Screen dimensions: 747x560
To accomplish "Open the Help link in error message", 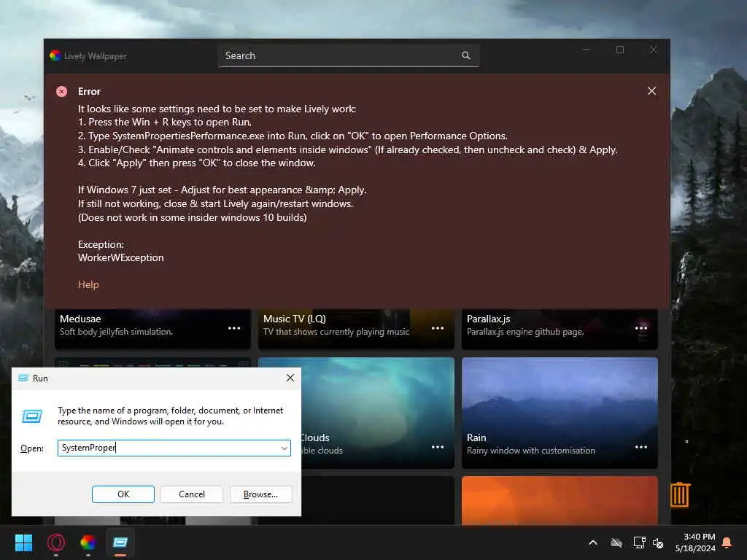I will 88,284.
